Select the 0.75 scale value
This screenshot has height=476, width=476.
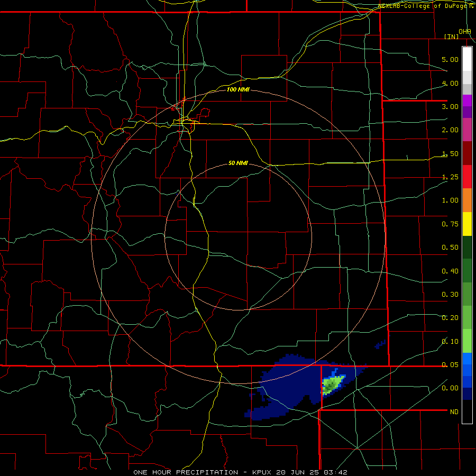(x=450, y=224)
